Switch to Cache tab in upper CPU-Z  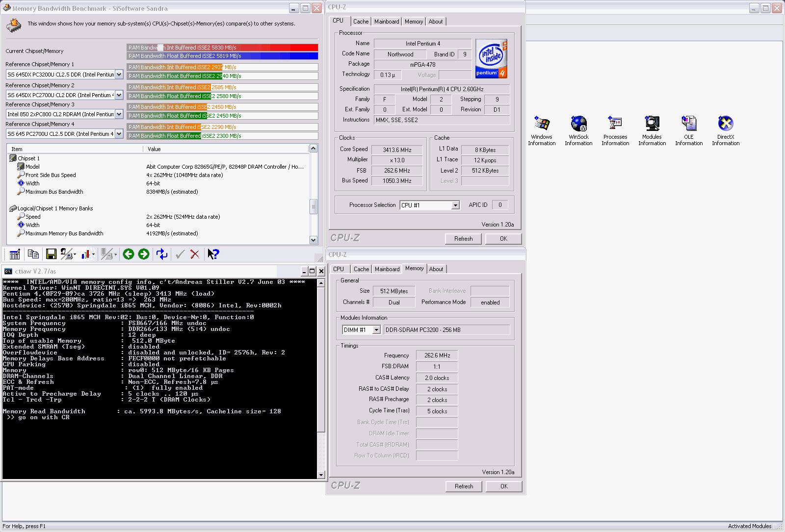coord(361,22)
